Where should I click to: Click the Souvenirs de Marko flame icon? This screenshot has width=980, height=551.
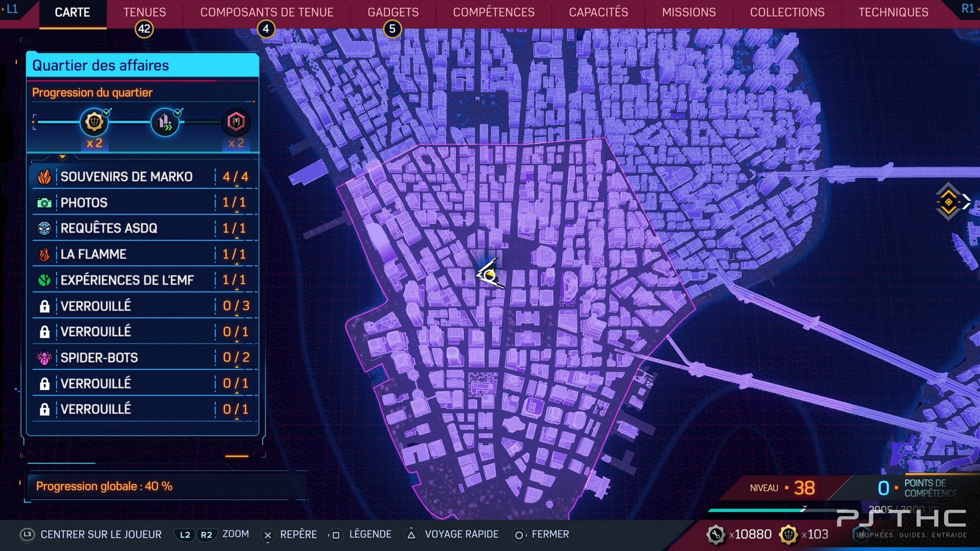[x=44, y=177]
